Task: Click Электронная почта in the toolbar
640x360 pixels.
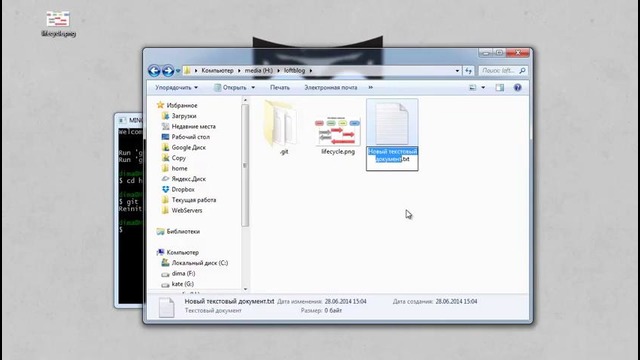Action: 331,87
